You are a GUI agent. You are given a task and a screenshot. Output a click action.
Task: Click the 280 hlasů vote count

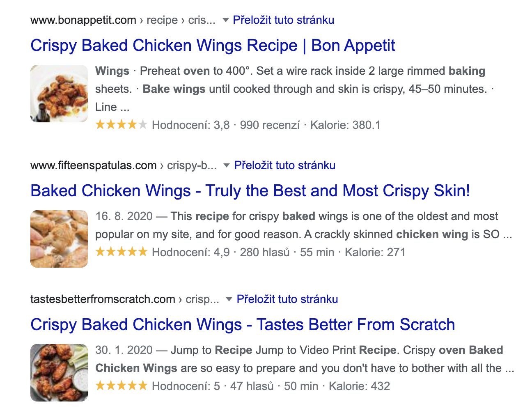pyautogui.click(x=265, y=252)
